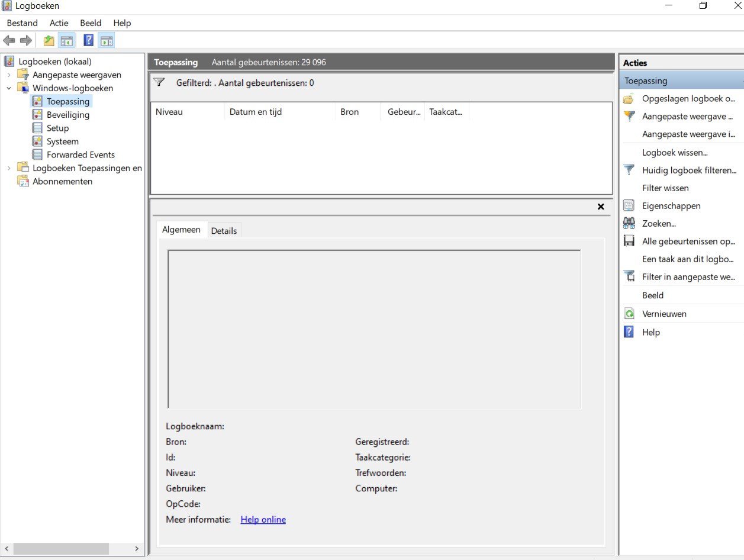Screen dimensions: 744x560
Task: Click the green Vernieuwen refresh icon
Action: point(629,314)
